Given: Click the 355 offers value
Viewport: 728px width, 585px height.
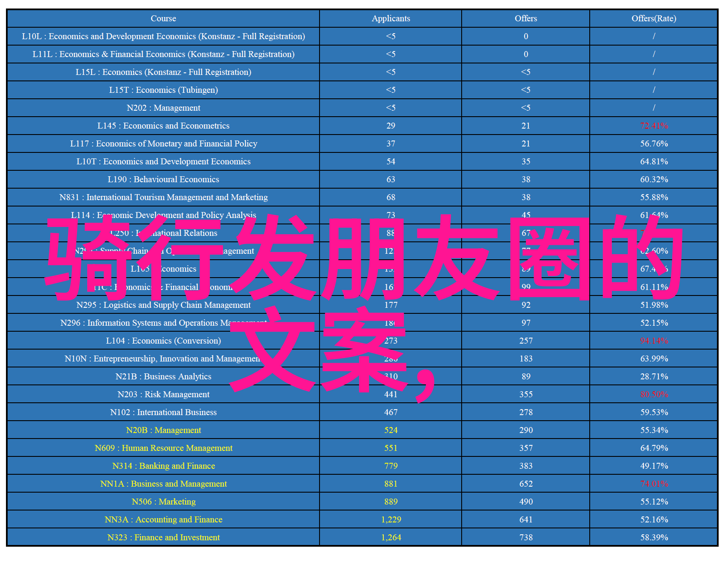Looking at the screenshot, I should click(526, 394).
